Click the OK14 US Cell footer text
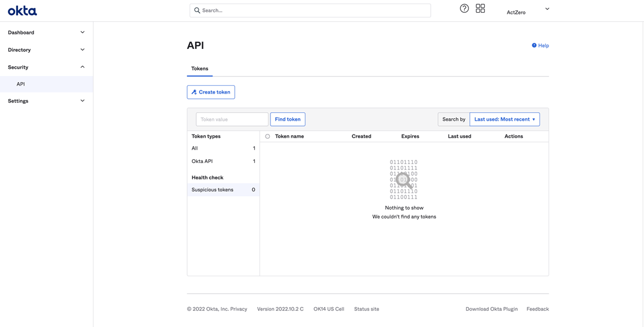The height and width of the screenshot is (327, 644). [x=328, y=309]
